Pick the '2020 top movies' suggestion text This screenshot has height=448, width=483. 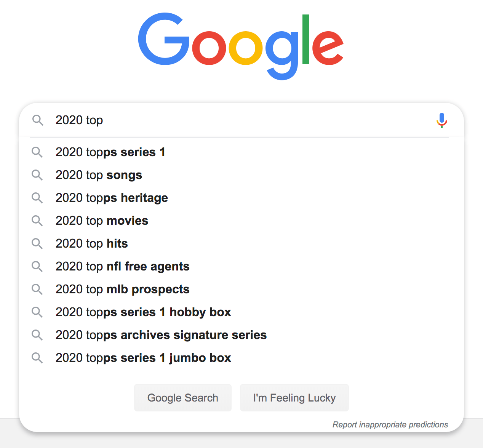pos(102,221)
